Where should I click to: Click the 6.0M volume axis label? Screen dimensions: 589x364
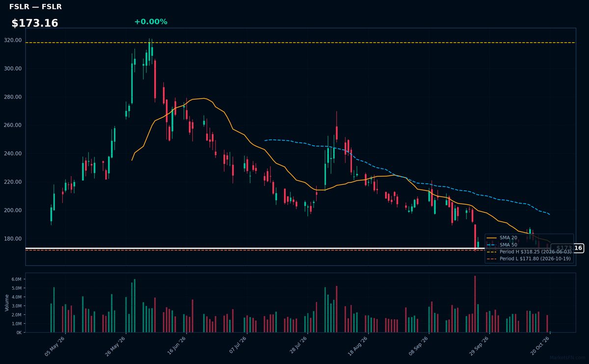(x=16, y=279)
